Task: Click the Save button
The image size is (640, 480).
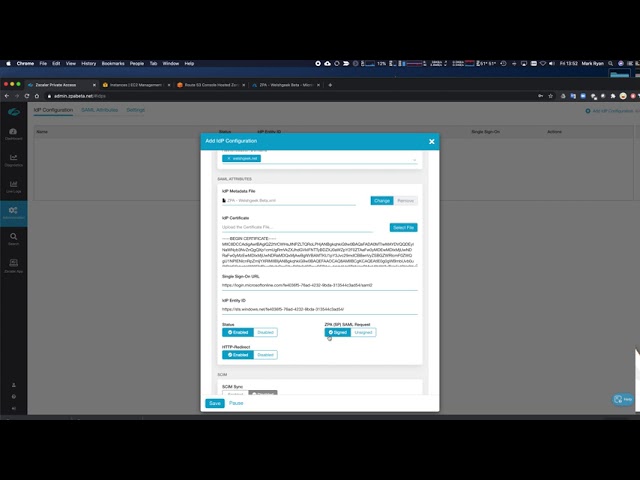Action: (x=215, y=403)
